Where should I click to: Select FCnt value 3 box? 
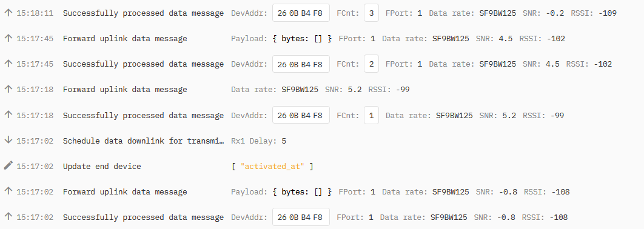pos(371,13)
